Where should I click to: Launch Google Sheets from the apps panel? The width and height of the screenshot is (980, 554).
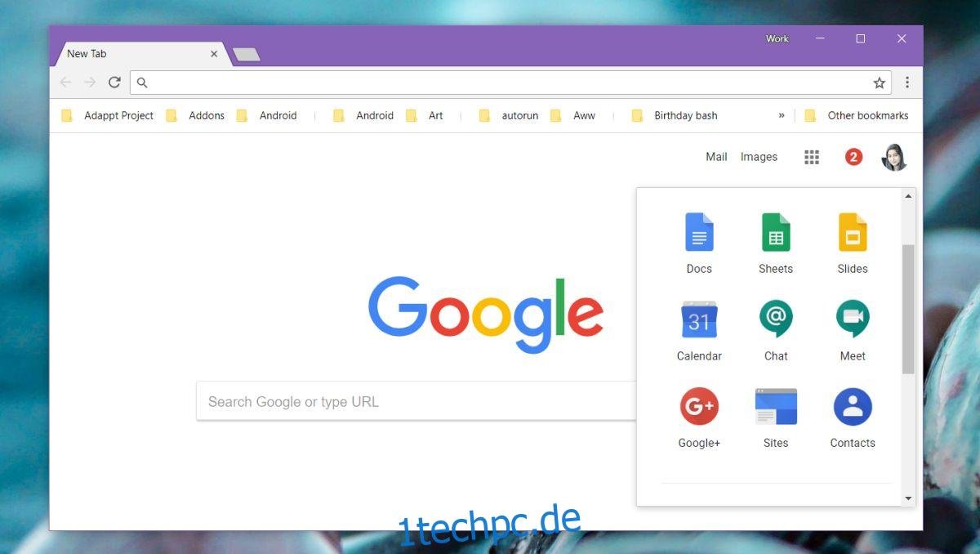point(776,243)
